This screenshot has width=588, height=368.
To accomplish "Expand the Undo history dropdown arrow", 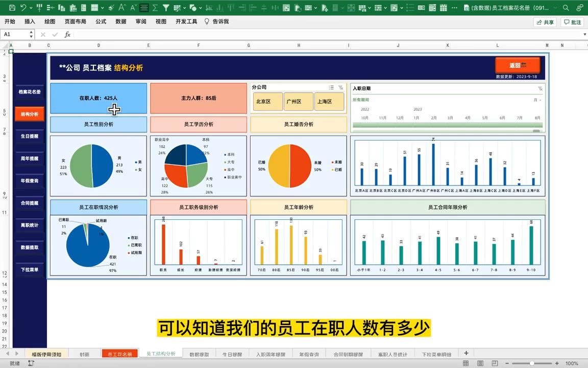I will 31,7.
